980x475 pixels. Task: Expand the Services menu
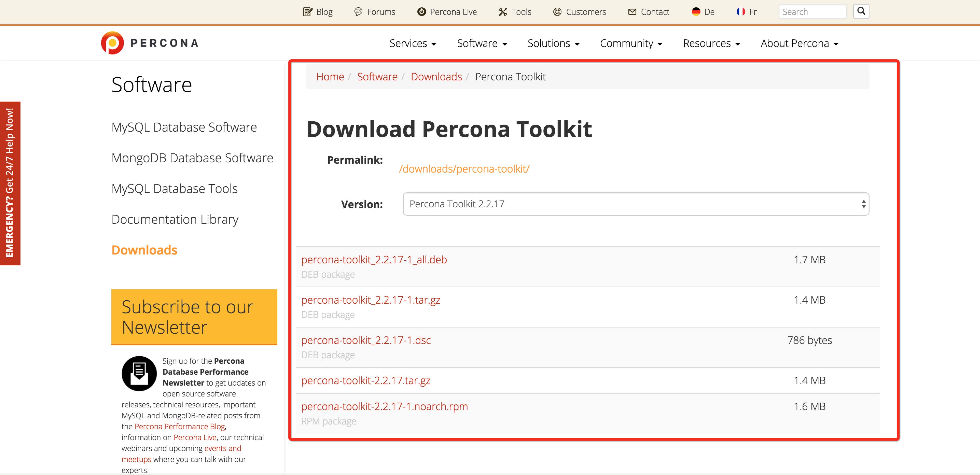click(413, 43)
